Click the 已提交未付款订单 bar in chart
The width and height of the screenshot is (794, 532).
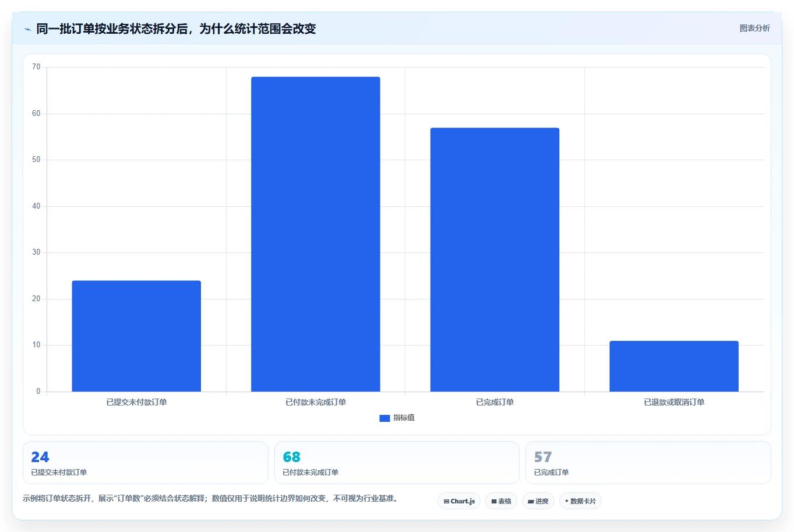136,336
